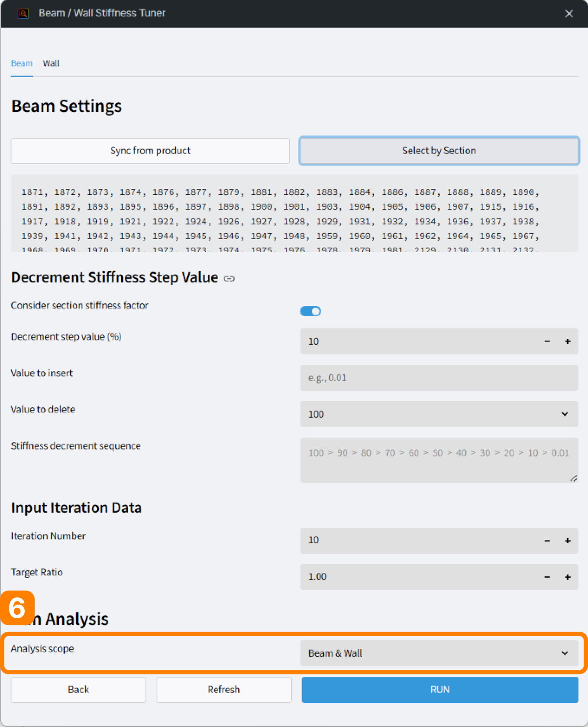Click the RUN button
This screenshot has height=727, width=588.
[x=440, y=690]
